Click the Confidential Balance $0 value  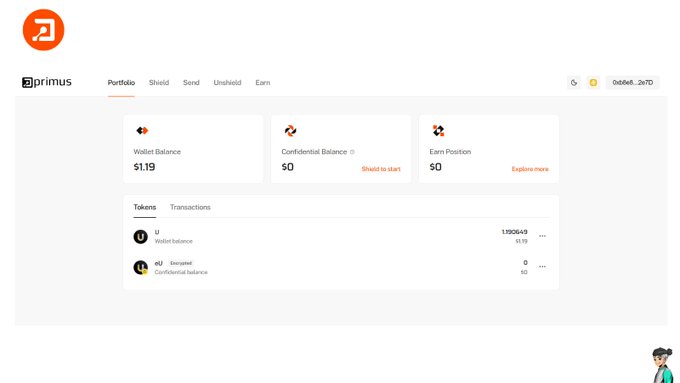pos(287,167)
